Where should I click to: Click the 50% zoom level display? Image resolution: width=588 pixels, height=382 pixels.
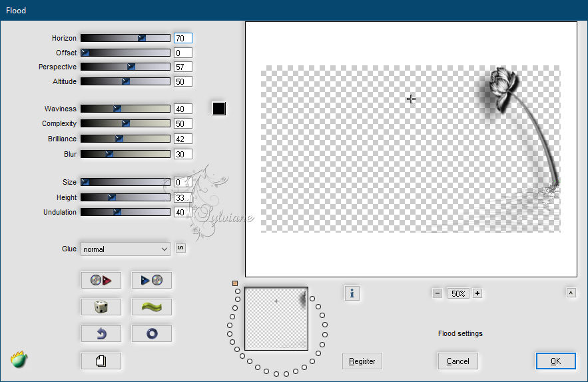coord(458,293)
